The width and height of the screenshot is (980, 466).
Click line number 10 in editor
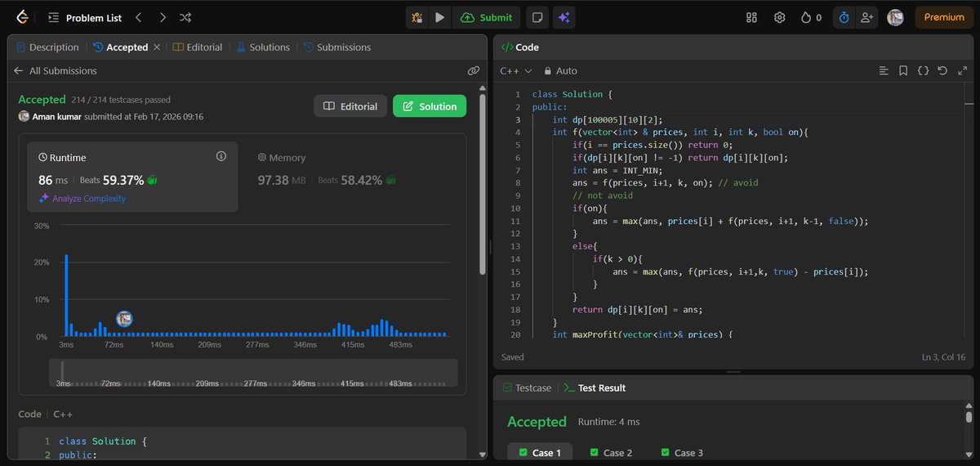tap(515, 208)
